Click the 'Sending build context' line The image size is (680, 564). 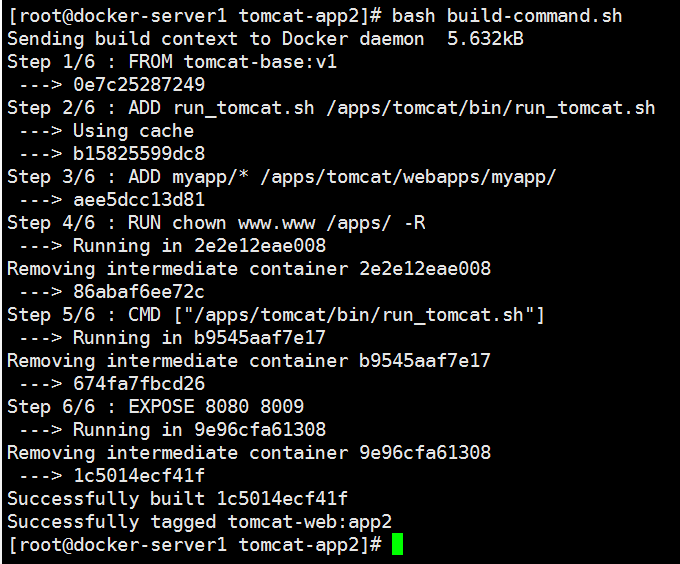pos(265,39)
